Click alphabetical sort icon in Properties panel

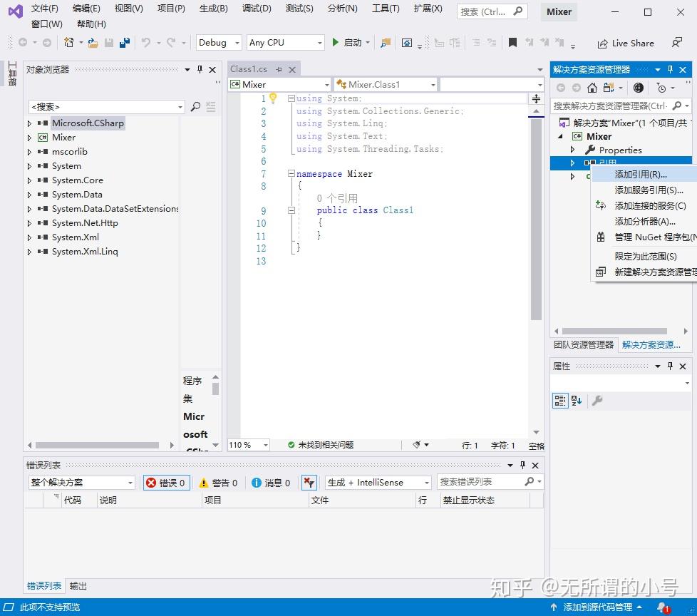(577, 401)
